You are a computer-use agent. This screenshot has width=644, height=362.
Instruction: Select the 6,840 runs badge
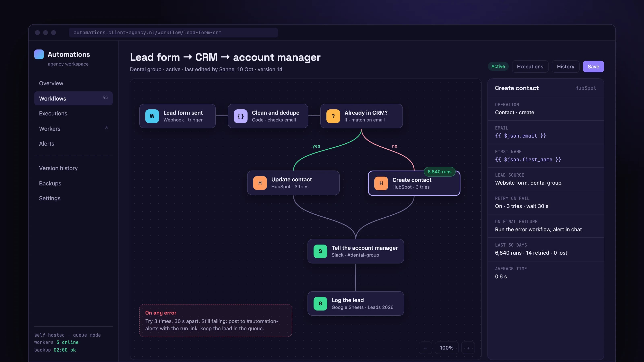440,172
